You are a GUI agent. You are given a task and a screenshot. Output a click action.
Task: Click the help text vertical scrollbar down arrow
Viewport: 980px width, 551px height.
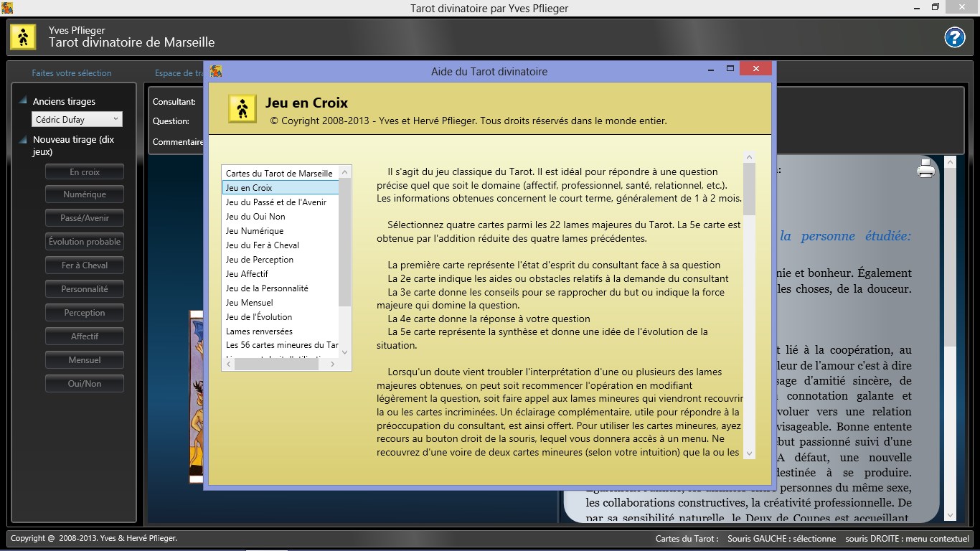point(750,453)
